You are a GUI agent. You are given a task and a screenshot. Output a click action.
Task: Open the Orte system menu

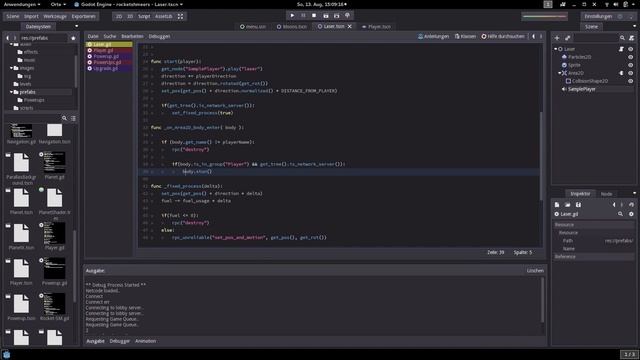pyautogui.click(x=58, y=4)
